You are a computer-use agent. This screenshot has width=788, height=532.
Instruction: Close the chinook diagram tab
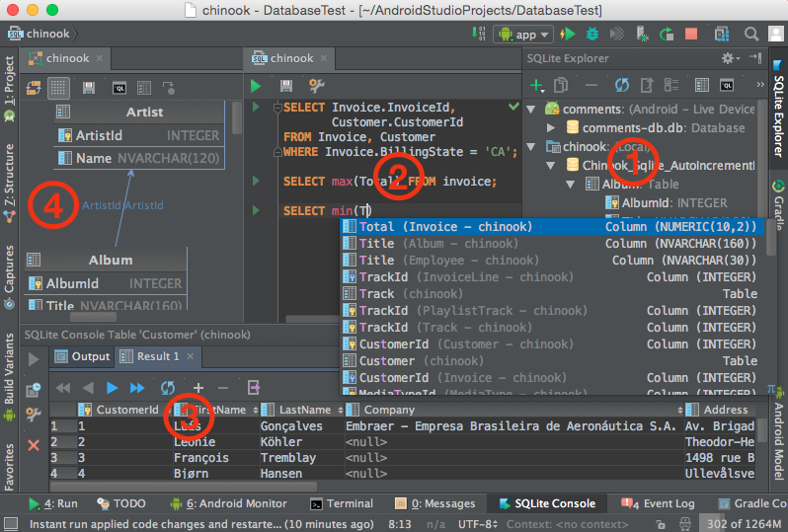100,58
